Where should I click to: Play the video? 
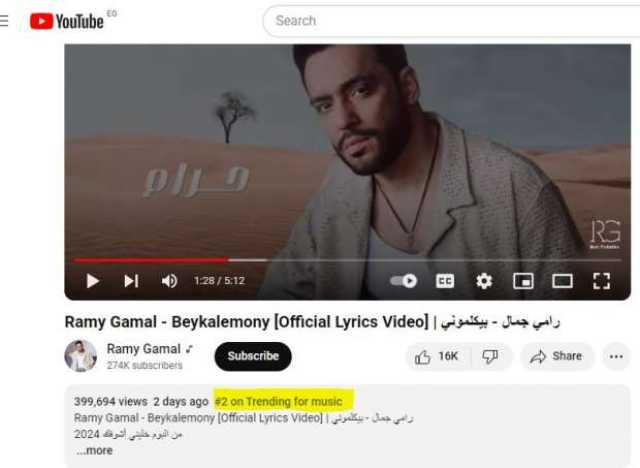pyautogui.click(x=93, y=281)
